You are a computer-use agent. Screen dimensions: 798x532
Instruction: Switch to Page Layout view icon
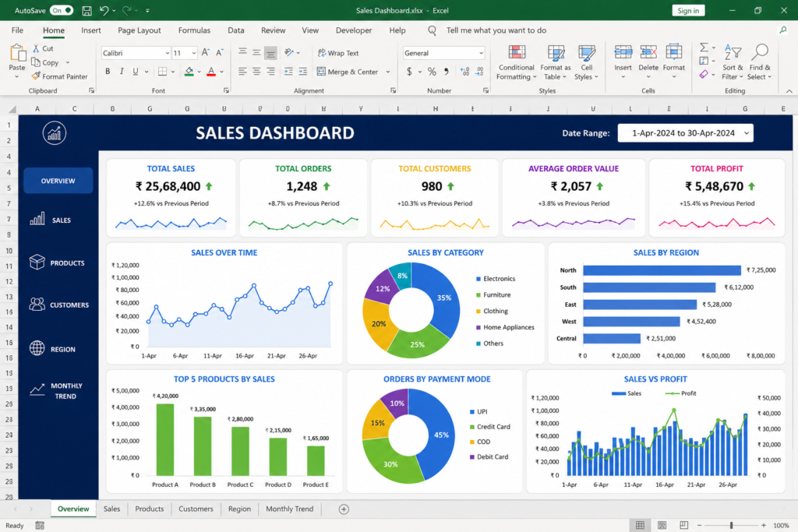pyautogui.click(x=662, y=525)
